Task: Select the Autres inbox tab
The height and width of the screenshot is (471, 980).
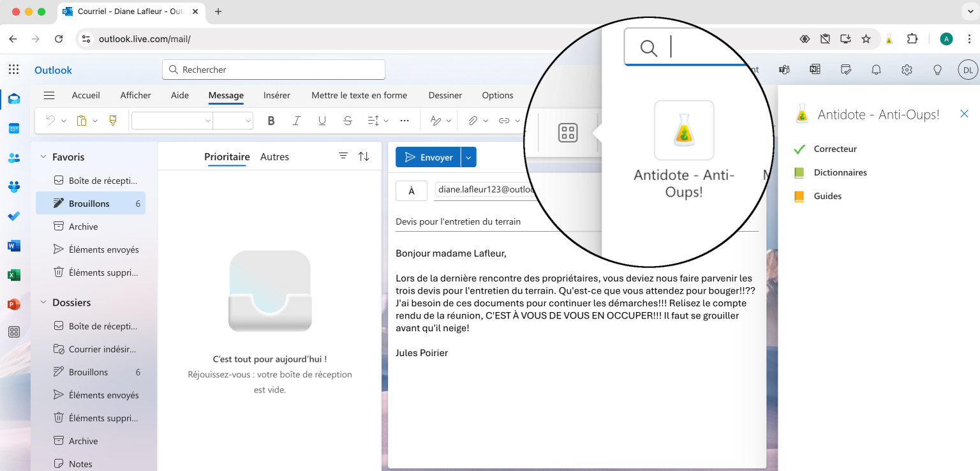Action: click(x=274, y=157)
